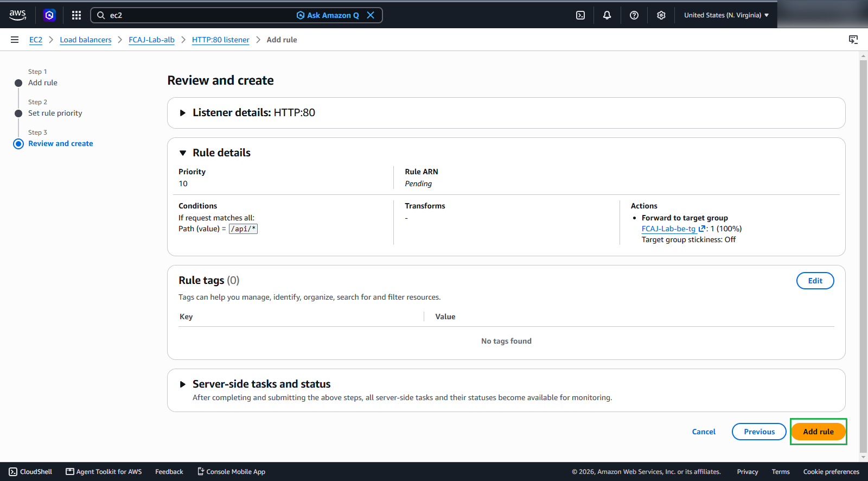Click the Cancel button
This screenshot has height=481, width=868.
point(704,432)
